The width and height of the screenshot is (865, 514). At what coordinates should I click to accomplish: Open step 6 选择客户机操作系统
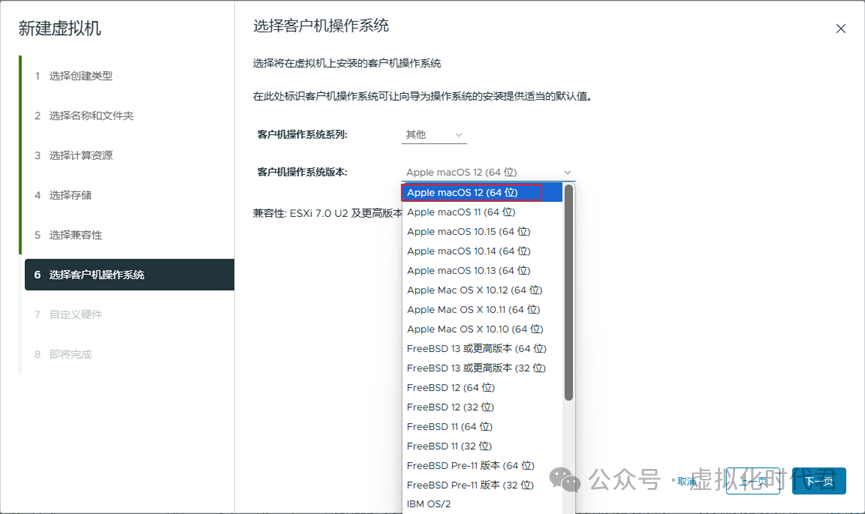click(130, 275)
